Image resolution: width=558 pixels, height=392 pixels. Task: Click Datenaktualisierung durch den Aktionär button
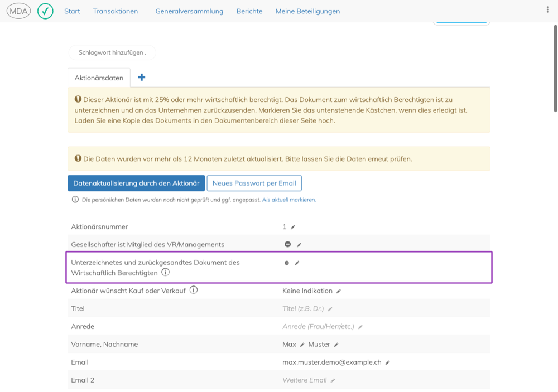point(136,183)
